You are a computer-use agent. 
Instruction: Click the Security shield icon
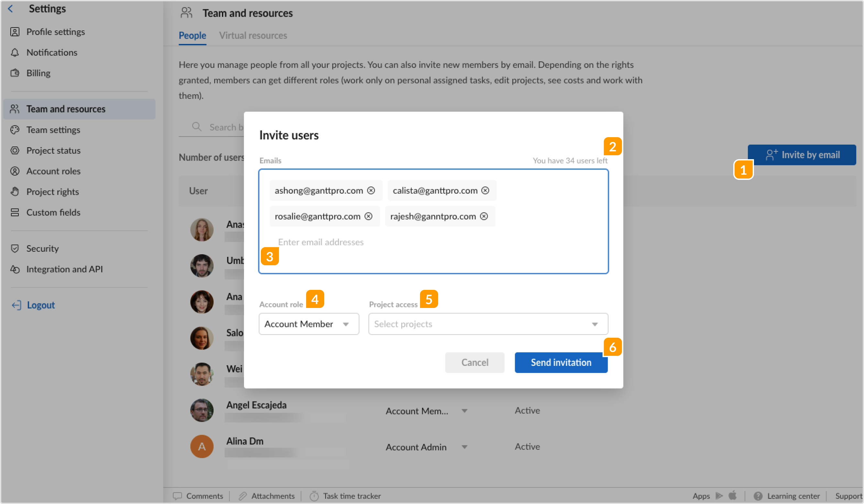[x=15, y=248]
